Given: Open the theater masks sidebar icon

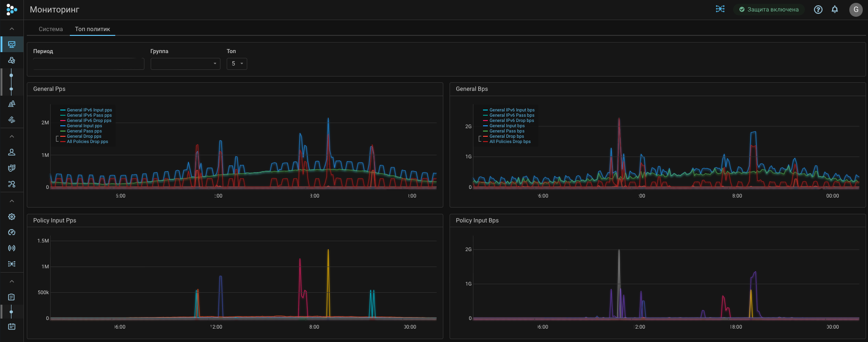Looking at the screenshot, I should click(x=11, y=168).
